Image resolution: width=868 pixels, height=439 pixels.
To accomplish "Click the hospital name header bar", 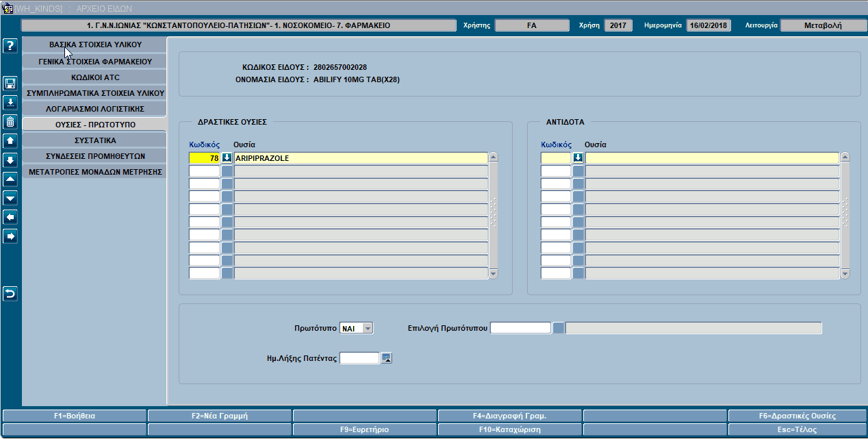I will click(x=238, y=25).
